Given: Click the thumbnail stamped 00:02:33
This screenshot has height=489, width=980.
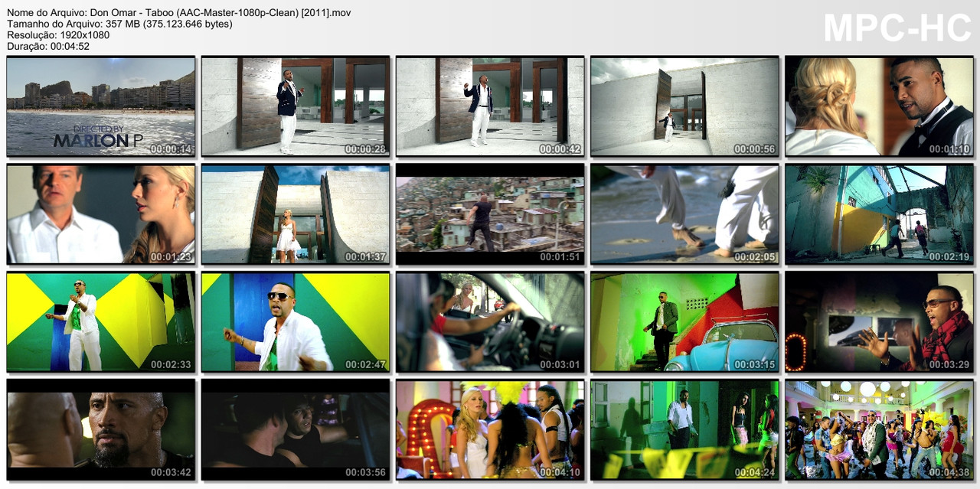Looking at the screenshot, I should pos(101,322).
